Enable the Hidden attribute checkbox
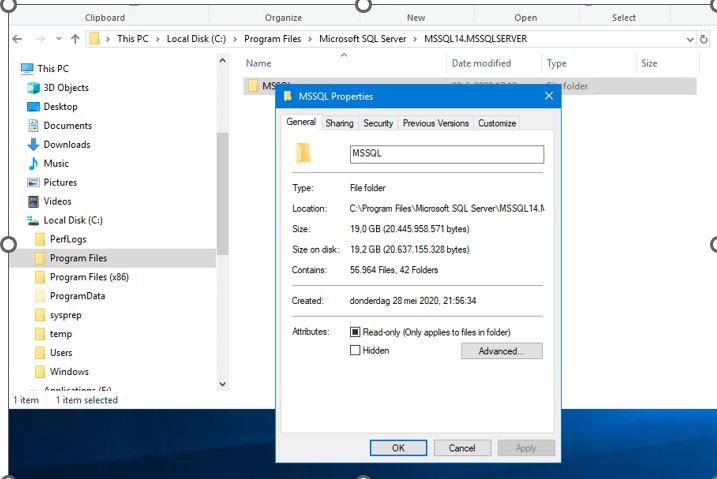Screen dimensions: 717x479 355,351
